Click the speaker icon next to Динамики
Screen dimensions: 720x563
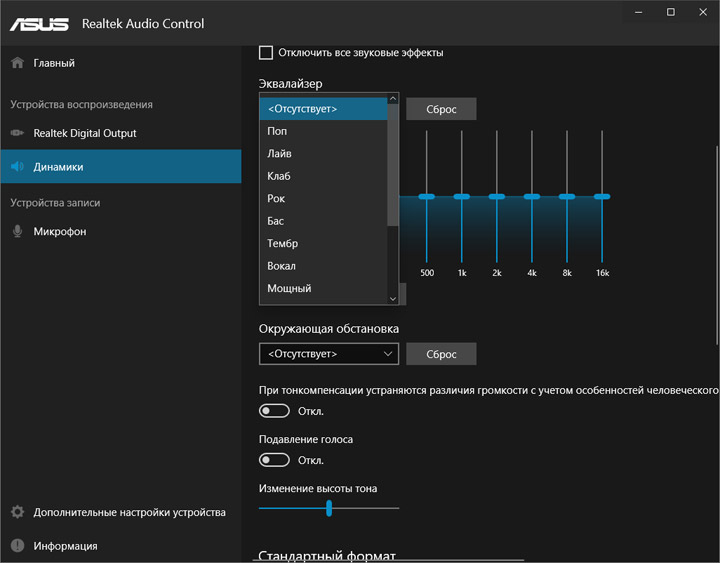click(x=17, y=167)
